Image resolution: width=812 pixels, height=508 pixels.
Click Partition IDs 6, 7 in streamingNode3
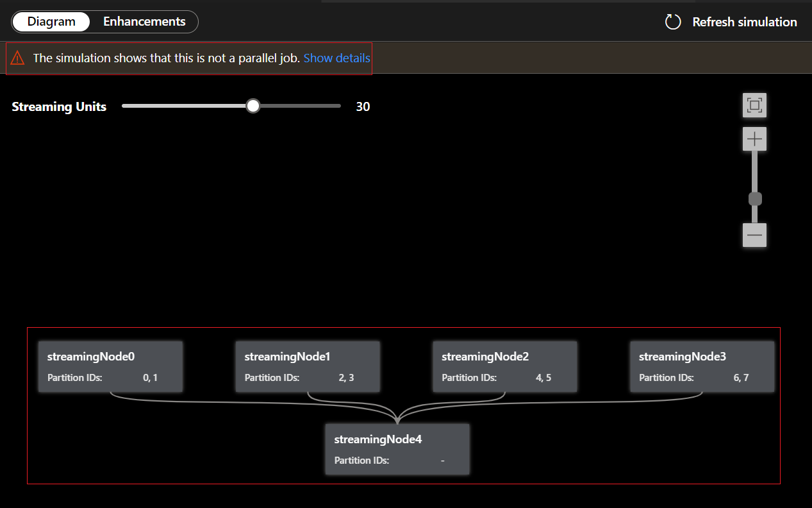coord(741,378)
